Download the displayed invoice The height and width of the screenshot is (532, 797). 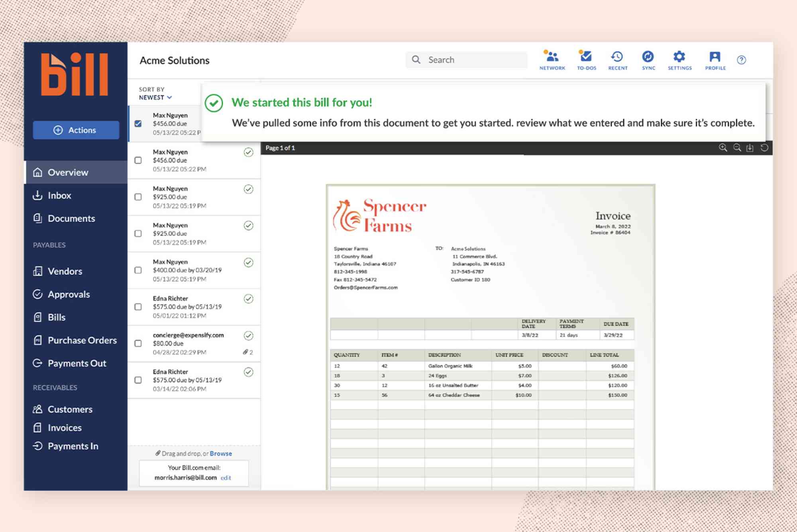pyautogui.click(x=750, y=147)
